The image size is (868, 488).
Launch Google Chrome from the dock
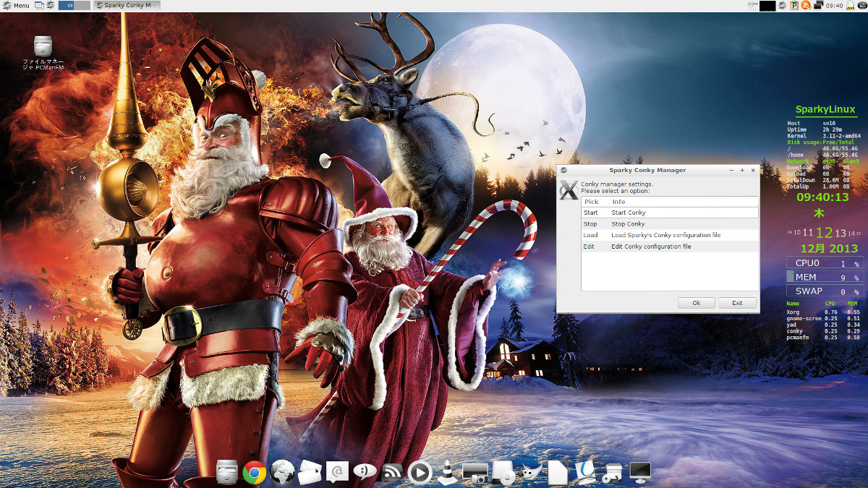254,473
